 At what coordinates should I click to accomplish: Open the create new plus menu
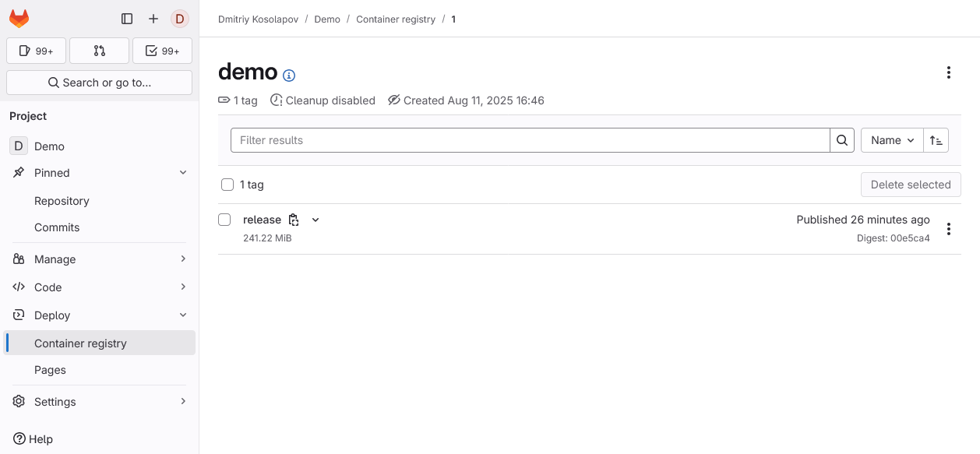click(153, 19)
